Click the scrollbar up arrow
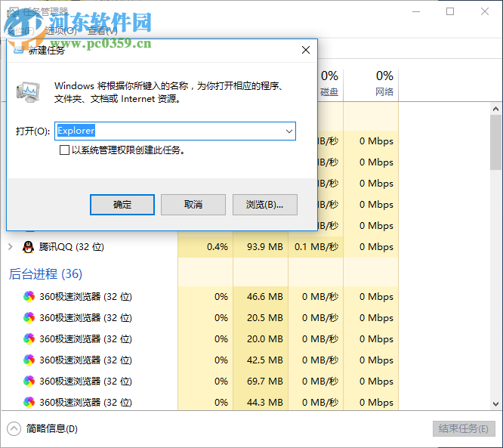The height and width of the screenshot is (448, 503). pyautogui.click(x=496, y=109)
